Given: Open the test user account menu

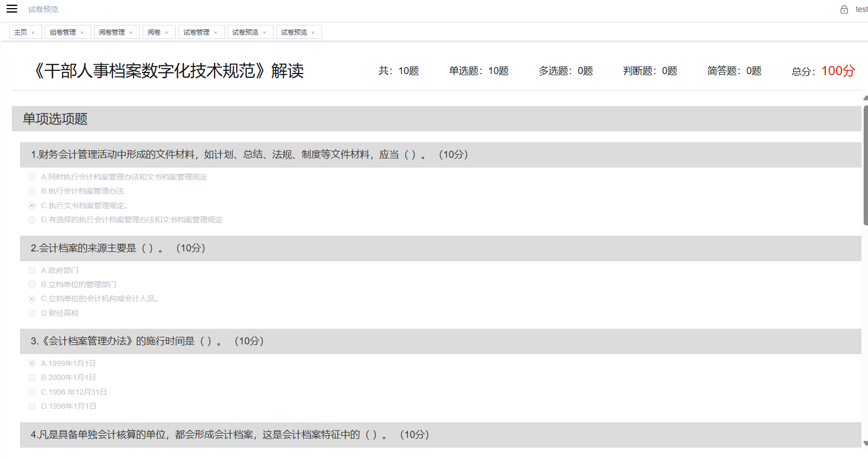Looking at the screenshot, I should point(862,9).
